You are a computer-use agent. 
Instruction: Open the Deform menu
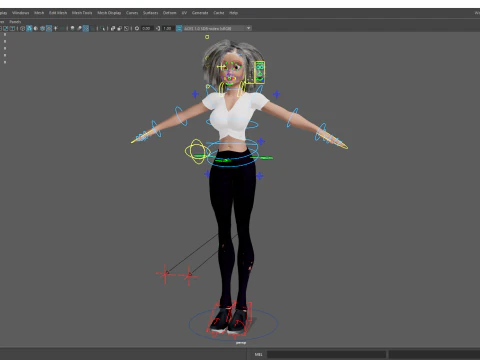click(x=169, y=13)
